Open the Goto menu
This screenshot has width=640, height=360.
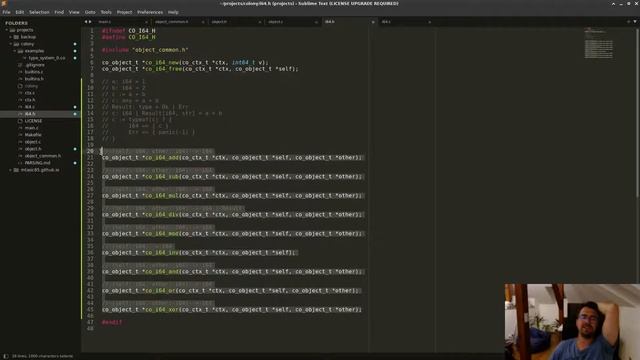[x=90, y=12]
